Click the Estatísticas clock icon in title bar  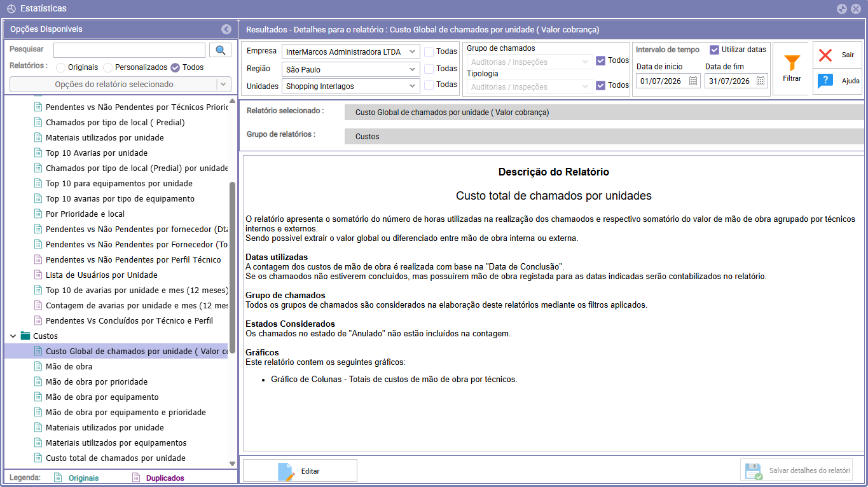11,9
